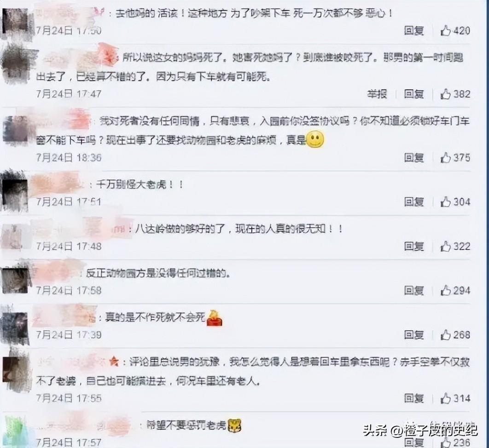The width and height of the screenshot is (489, 448).
Task: Click the smiley emoji in the third comment
Action: (315, 139)
